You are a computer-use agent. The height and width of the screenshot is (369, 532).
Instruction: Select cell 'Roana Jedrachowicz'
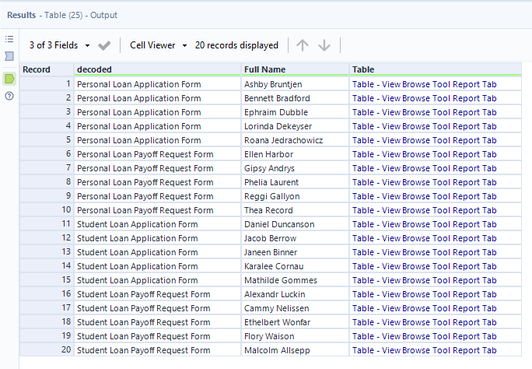[295, 140]
